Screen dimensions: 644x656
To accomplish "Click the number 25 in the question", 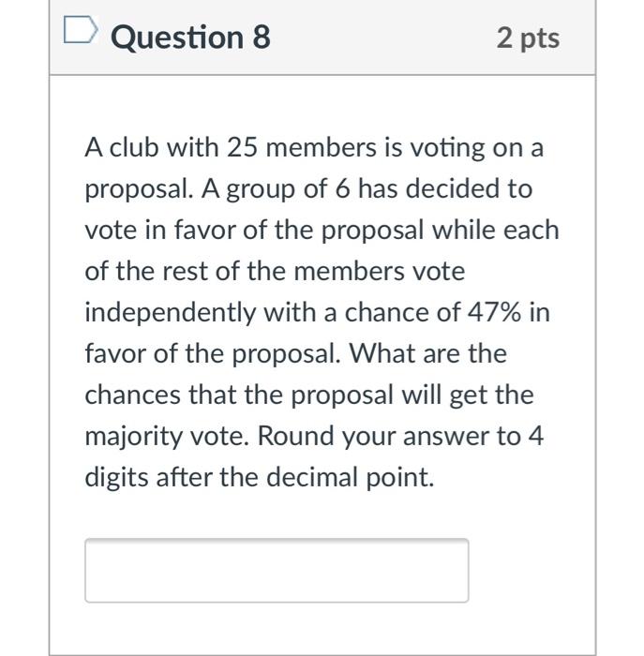I will click(242, 148).
